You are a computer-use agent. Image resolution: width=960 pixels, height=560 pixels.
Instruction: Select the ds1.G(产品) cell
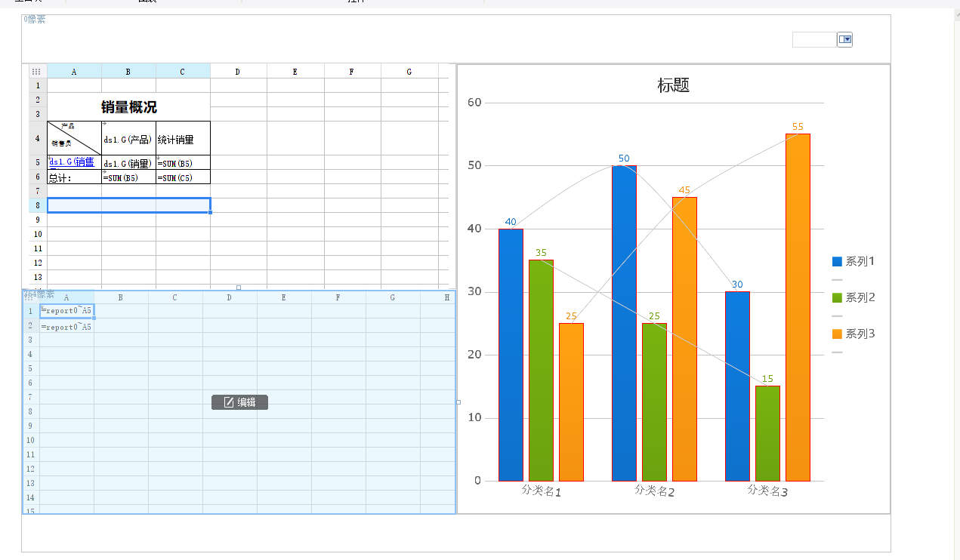coord(128,138)
